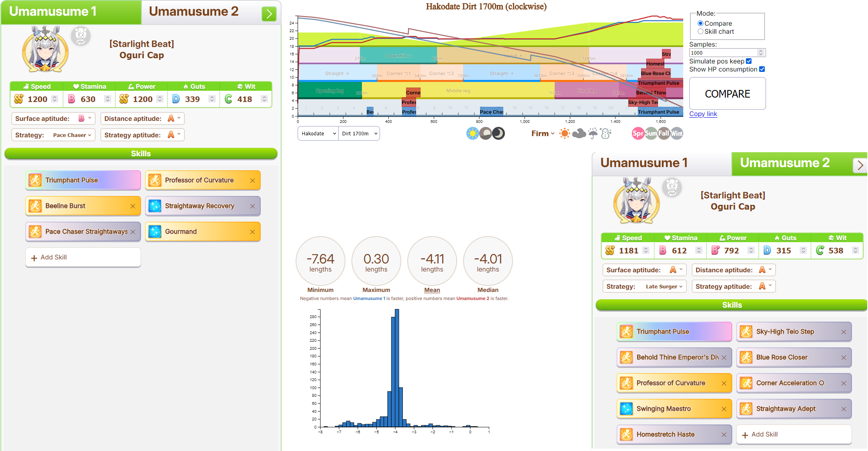Viewport: 868px width, 451px height.
Task: Select Winter season icon
Action: 677,133
